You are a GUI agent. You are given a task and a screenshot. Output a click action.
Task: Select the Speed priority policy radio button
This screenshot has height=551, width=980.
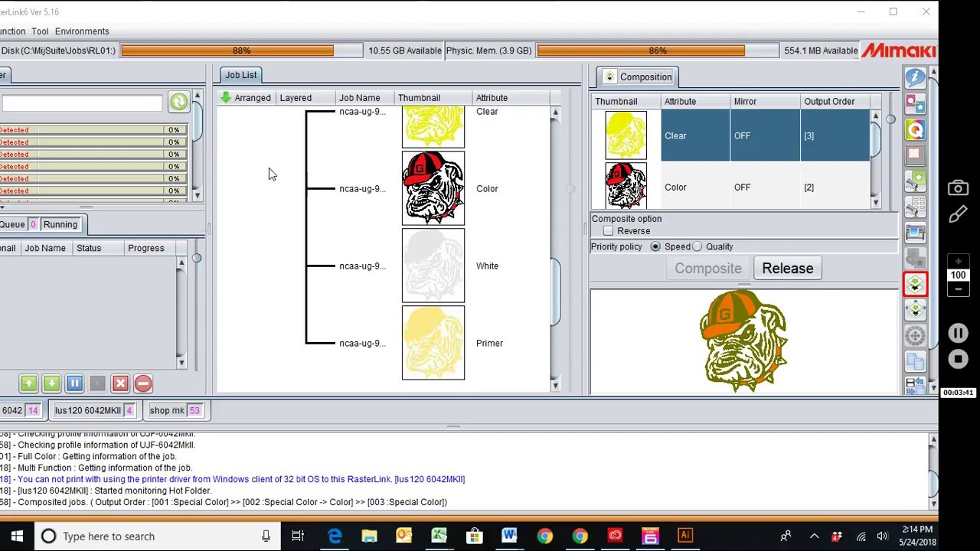click(655, 246)
